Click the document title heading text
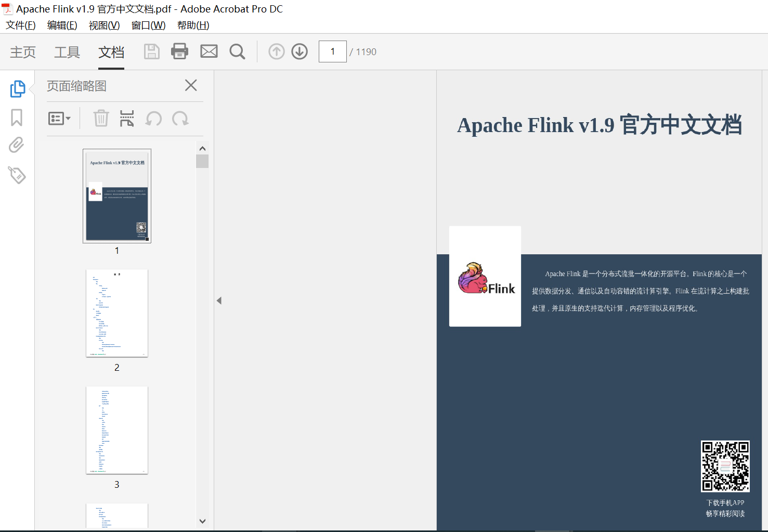The width and height of the screenshot is (768, 532). [x=600, y=125]
